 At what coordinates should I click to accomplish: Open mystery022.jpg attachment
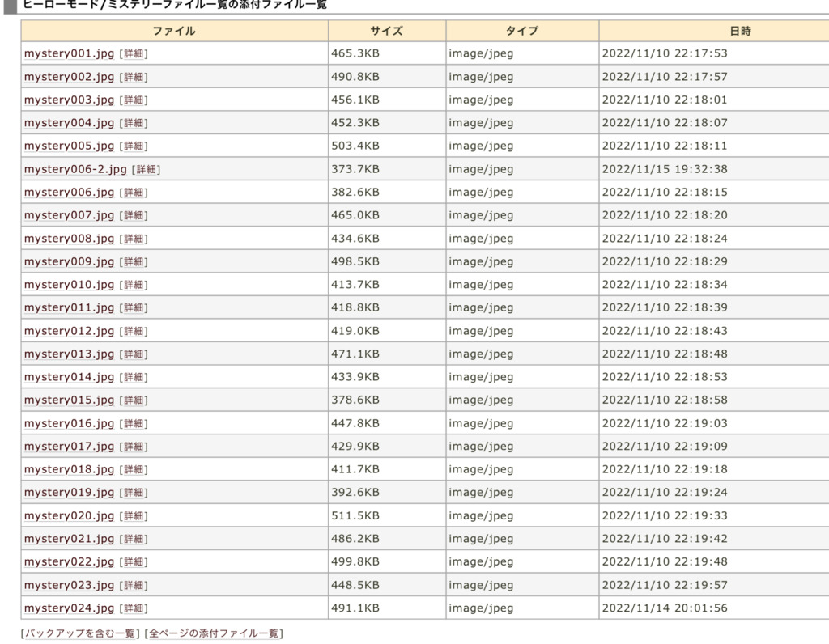(69, 562)
